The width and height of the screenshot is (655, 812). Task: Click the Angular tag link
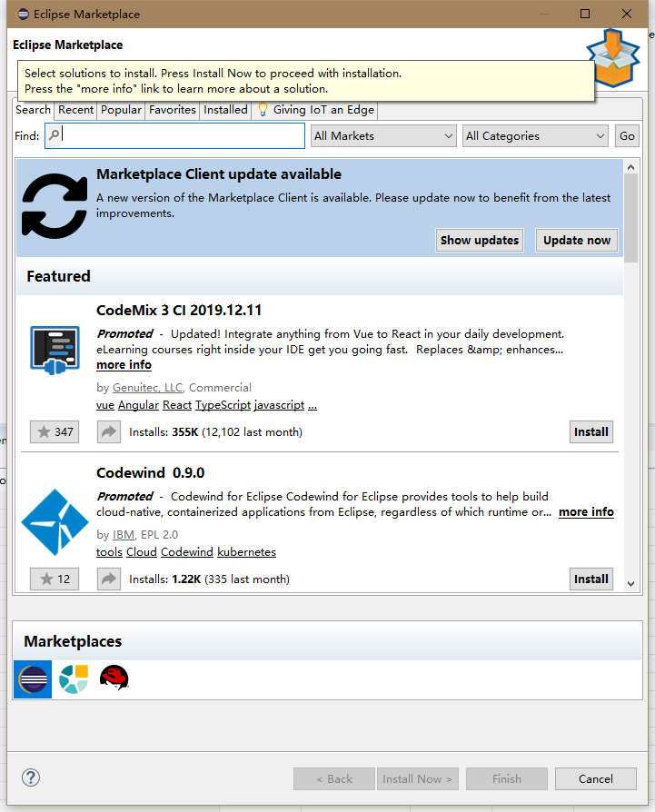[x=138, y=405]
